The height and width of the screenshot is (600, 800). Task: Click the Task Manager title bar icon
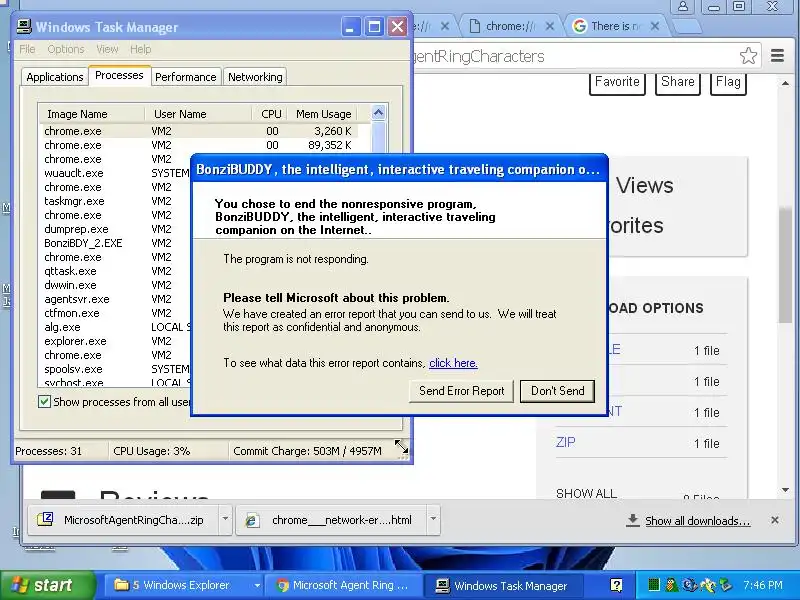tap(24, 27)
